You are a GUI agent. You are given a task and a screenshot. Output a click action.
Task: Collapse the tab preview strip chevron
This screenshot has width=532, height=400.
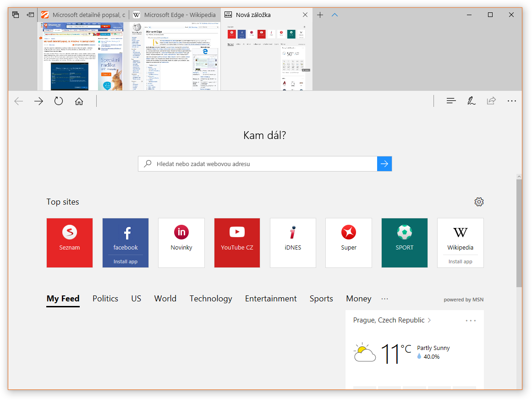pos(335,15)
